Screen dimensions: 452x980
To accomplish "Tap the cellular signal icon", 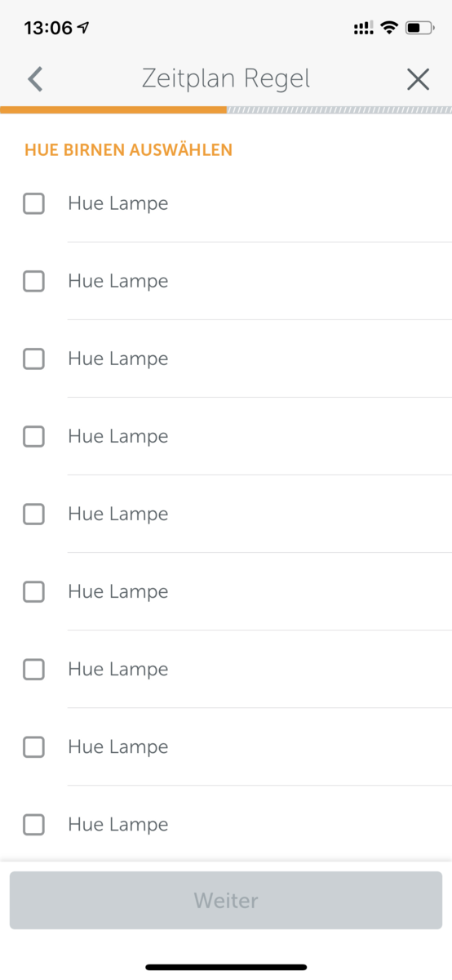I will pos(363,28).
